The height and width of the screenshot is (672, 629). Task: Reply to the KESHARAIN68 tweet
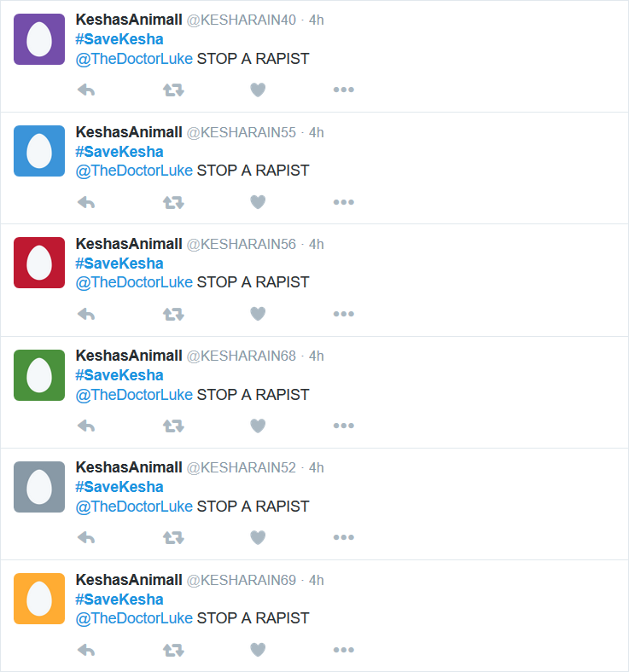click(86, 426)
